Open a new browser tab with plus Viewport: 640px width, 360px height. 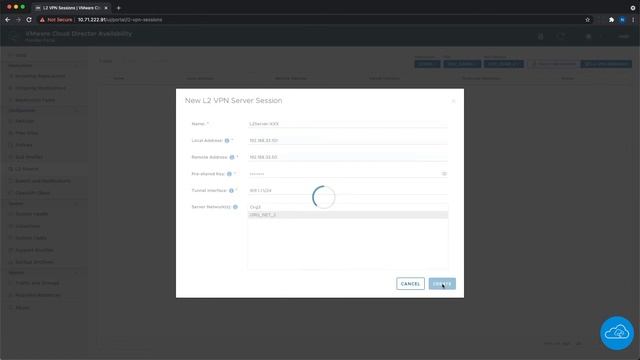point(119,8)
